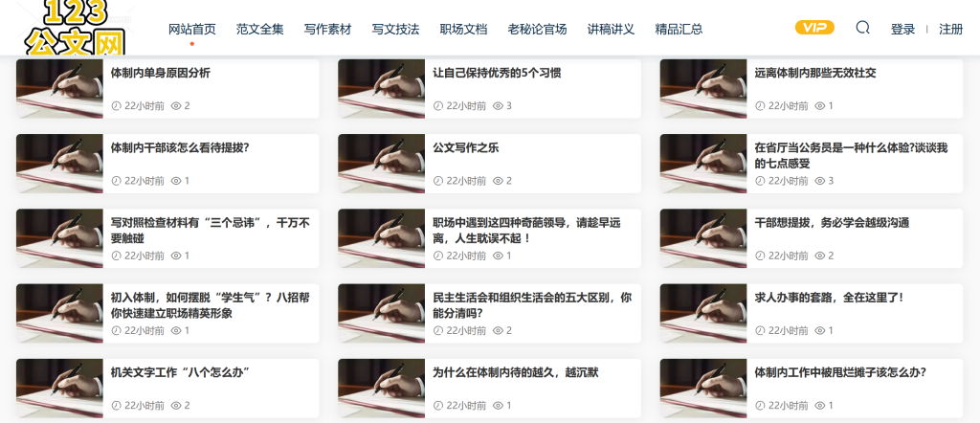
Task: Click clock icon under 公文写作之乐
Action: point(437,181)
